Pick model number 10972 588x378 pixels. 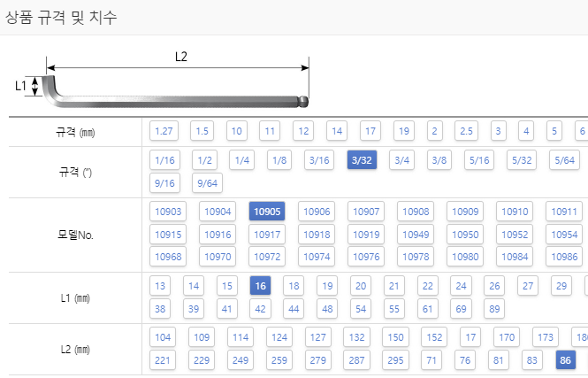tap(267, 257)
